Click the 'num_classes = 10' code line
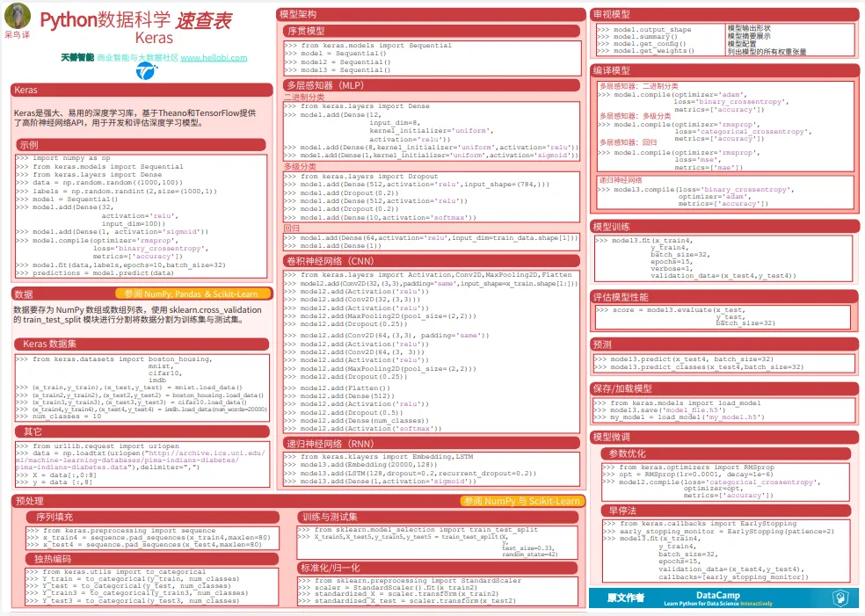 coord(59,417)
